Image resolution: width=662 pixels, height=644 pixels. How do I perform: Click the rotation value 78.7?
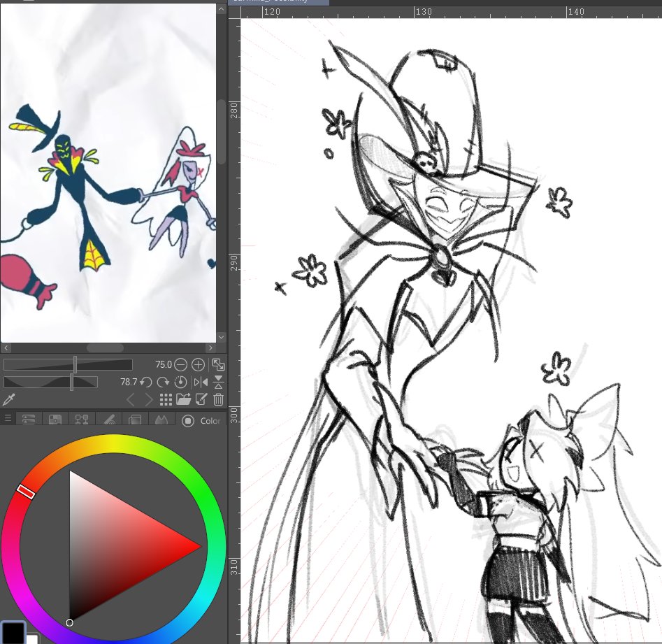click(129, 382)
